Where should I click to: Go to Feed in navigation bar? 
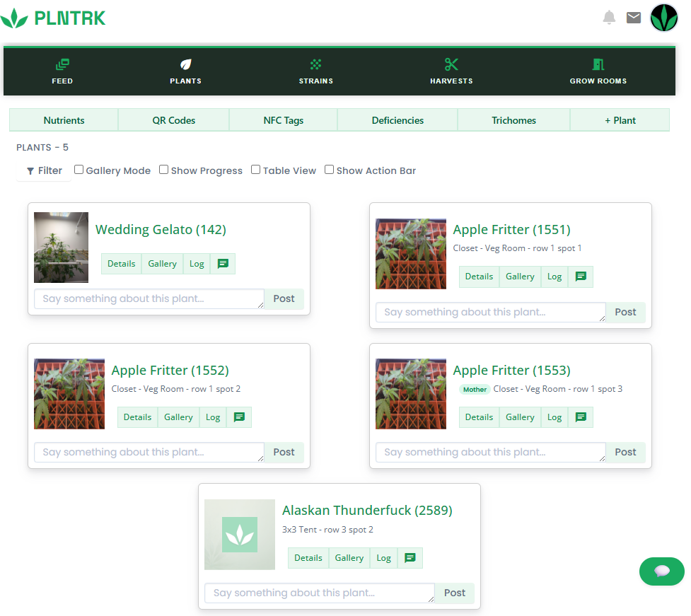click(62, 71)
